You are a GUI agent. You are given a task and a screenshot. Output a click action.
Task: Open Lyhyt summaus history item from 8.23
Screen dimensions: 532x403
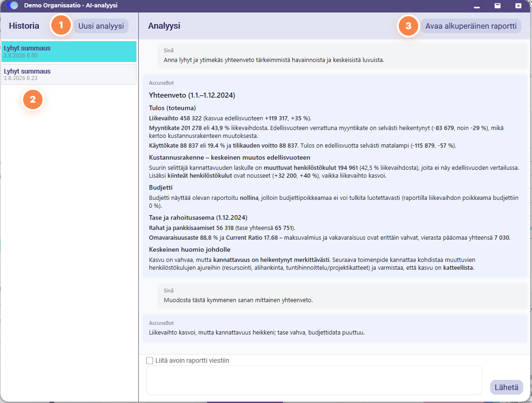pyautogui.click(x=69, y=74)
